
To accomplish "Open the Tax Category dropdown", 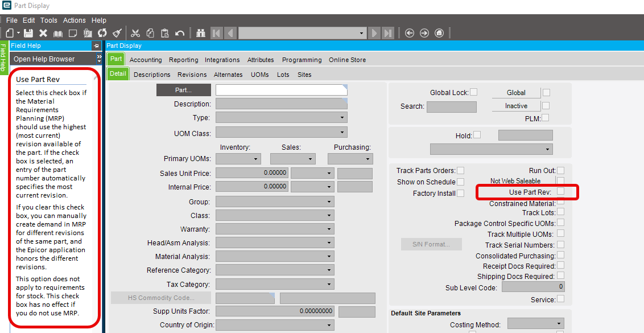I will coord(275,283).
